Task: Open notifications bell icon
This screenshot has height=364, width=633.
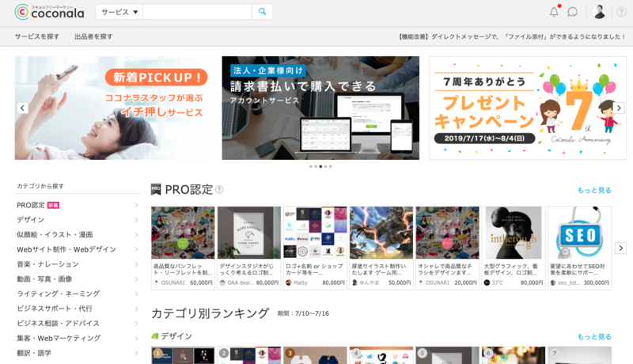Action: 555,12
